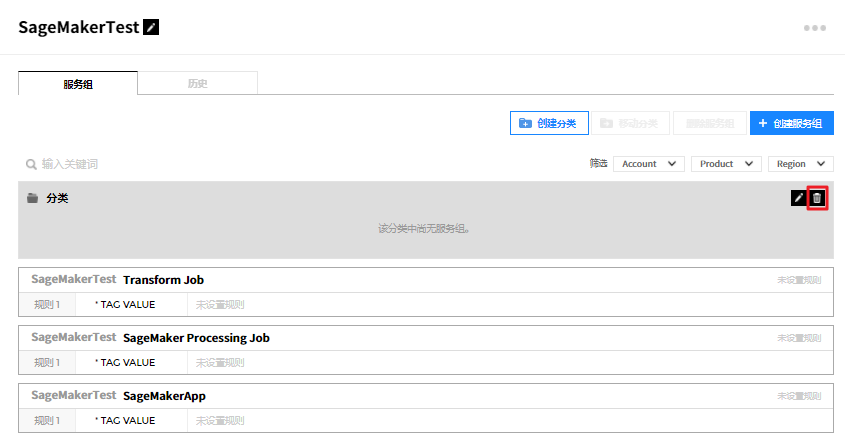Open the three-dot more options menu
845x444 pixels.
(815, 28)
